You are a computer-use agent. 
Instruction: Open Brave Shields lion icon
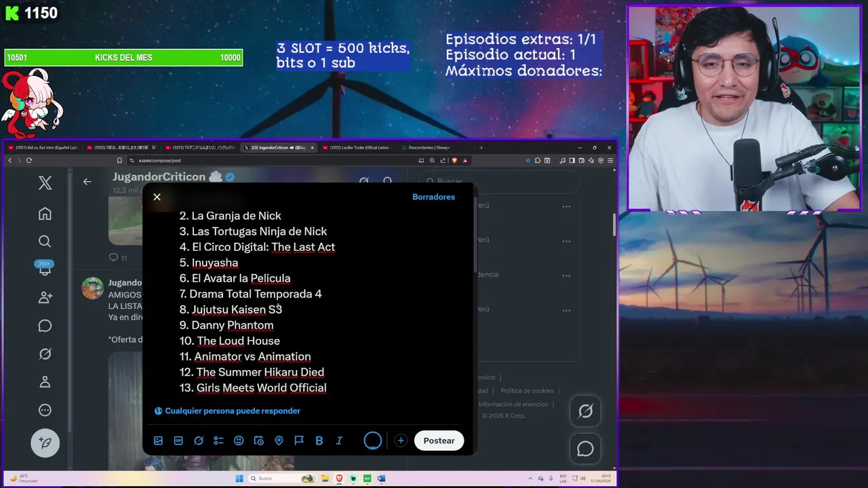(x=454, y=161)
